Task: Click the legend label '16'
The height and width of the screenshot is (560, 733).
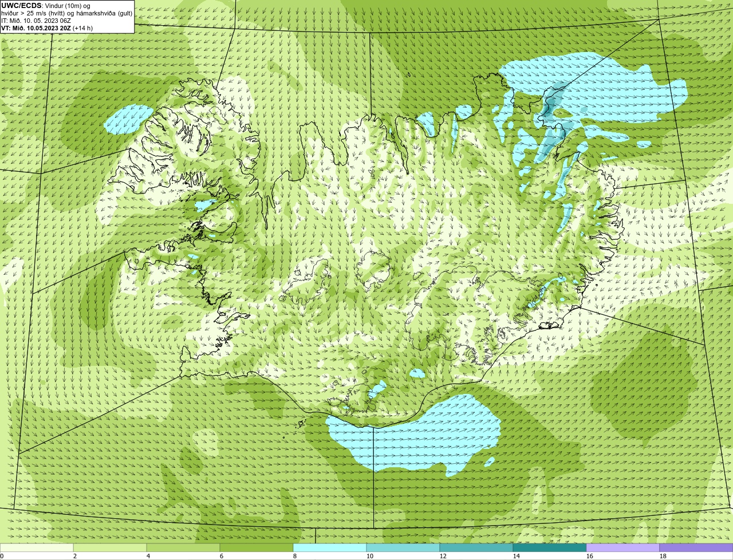Action: (x=590, y=556)
